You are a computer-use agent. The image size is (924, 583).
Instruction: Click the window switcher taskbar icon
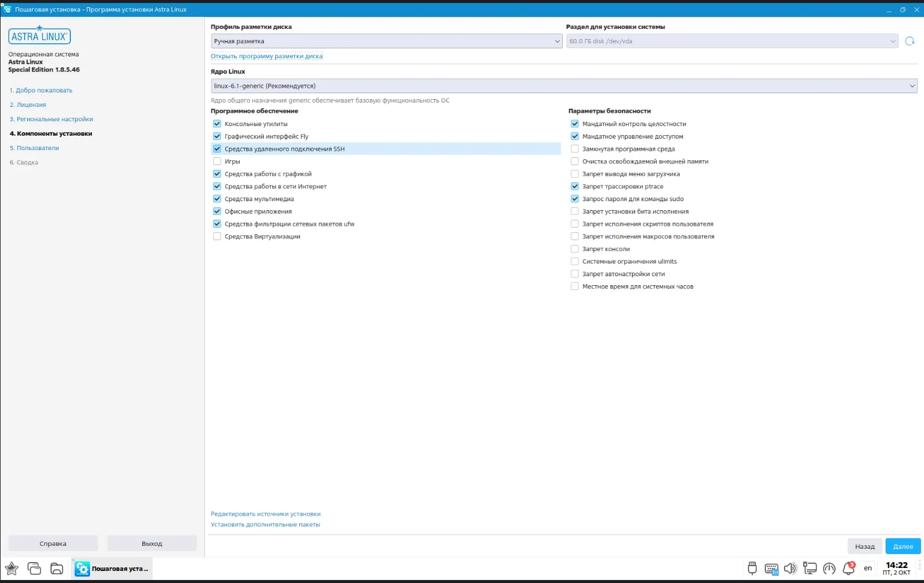click(34, 568)
